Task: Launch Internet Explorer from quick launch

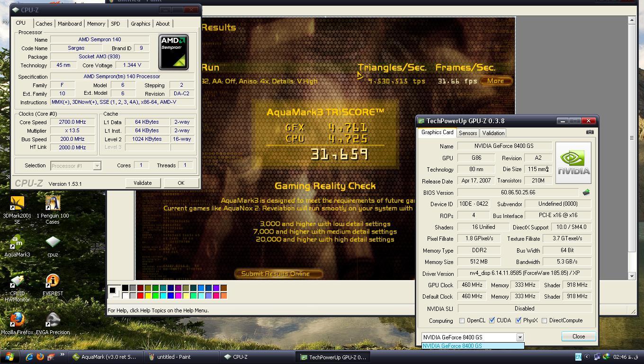Action: pyautogui.click(x=29, y=357)
